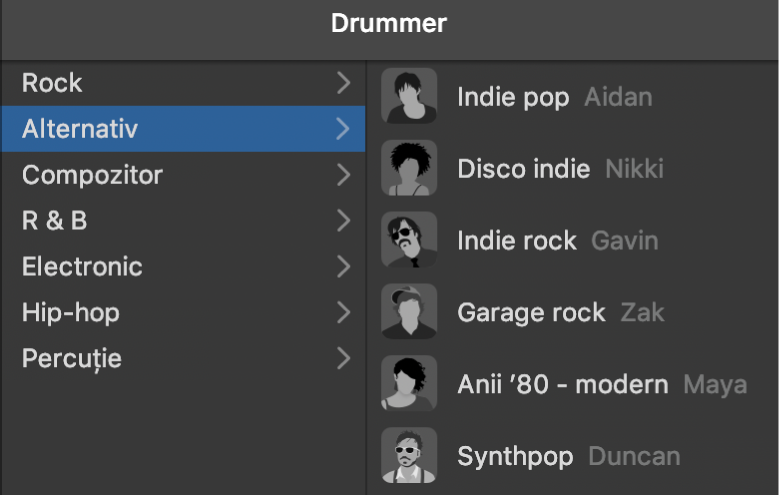
Task: Click the drummer name Zak
Action: pos(642,313)
